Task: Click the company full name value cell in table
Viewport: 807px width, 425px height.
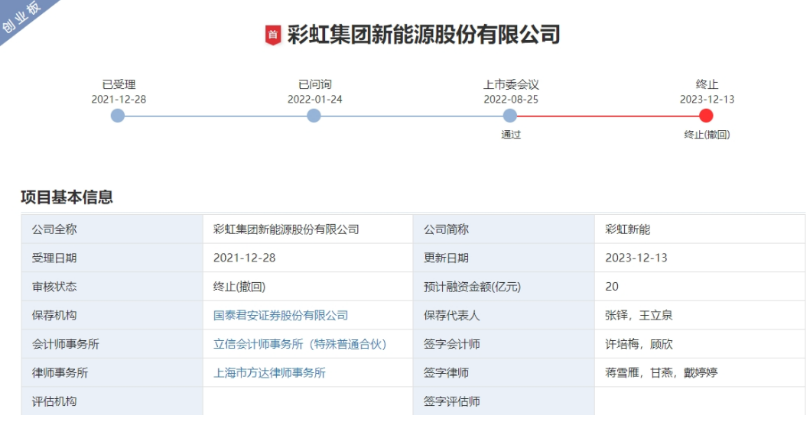Action: (x=308, y=229)
